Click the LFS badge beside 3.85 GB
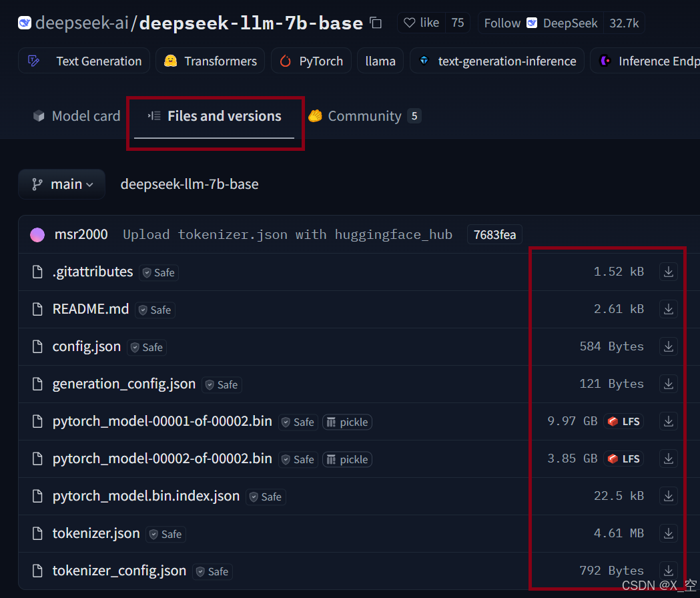Viewport: 700px width, 598px height. point(624,459)
